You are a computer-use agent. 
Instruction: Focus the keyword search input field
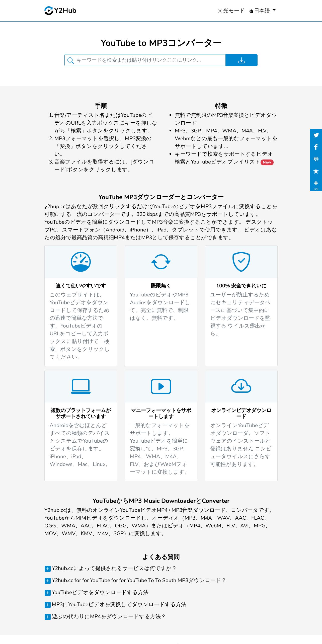pos(150,60)
